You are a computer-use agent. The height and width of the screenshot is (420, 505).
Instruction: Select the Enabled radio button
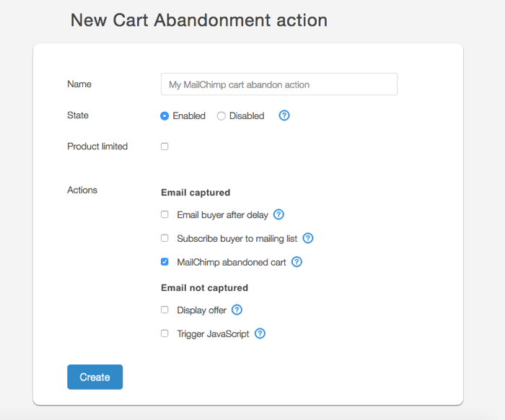[164, 116]
